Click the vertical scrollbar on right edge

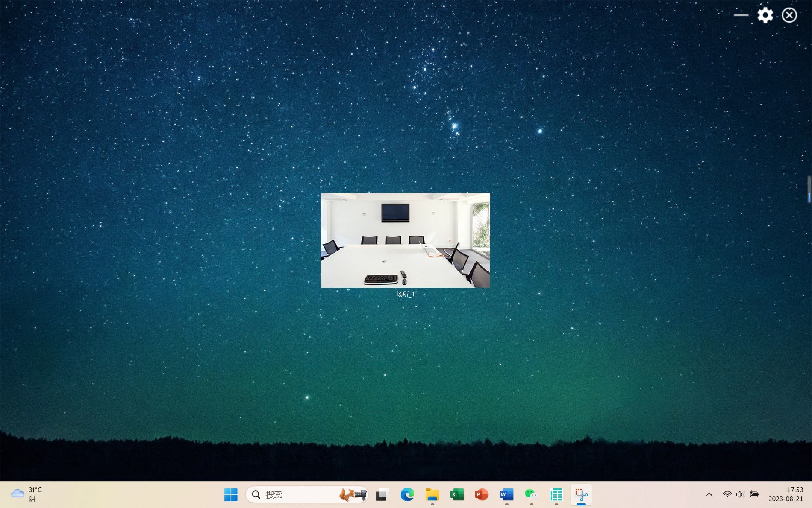pos(809,189)
